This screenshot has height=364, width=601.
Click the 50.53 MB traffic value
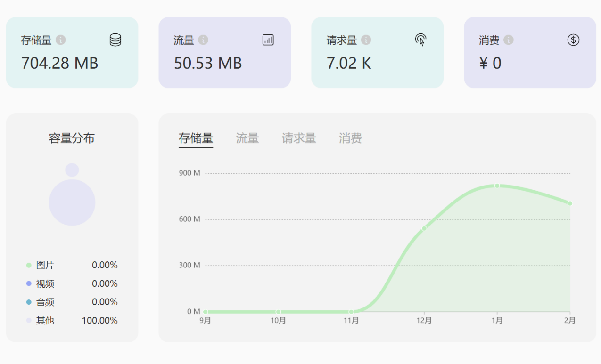[x=208, y=63]
